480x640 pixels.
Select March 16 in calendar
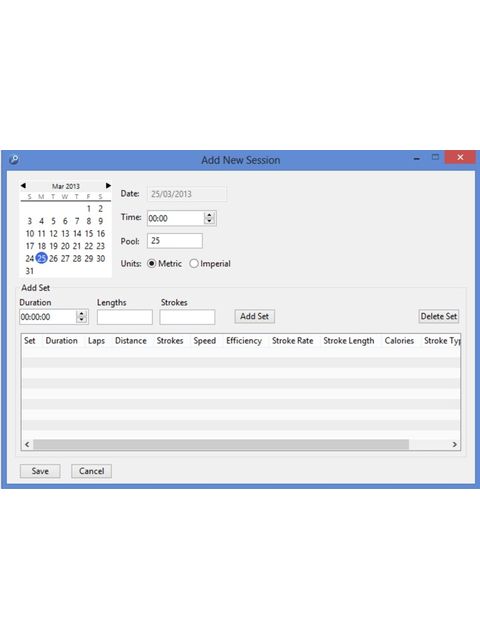100,234
